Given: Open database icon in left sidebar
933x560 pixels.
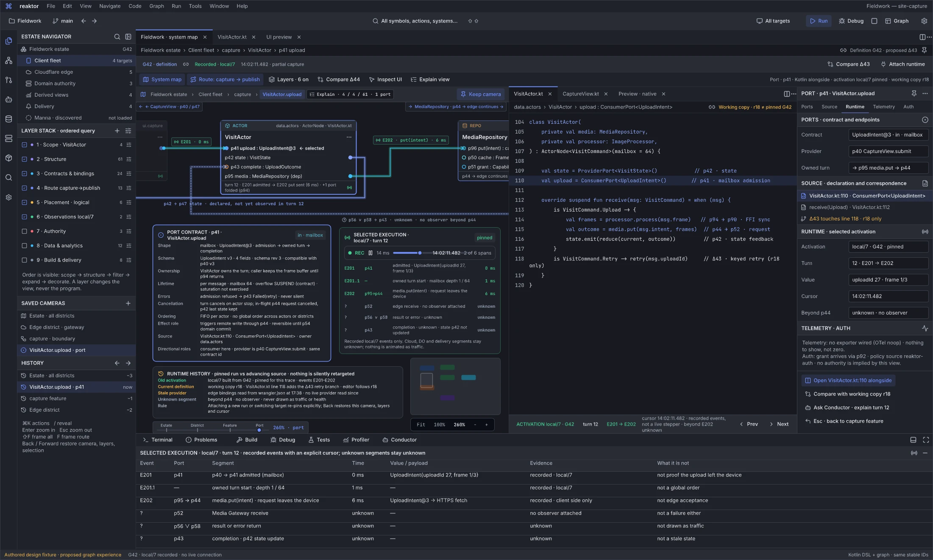Looking at the screenshot, I should [x=8, y=119].
